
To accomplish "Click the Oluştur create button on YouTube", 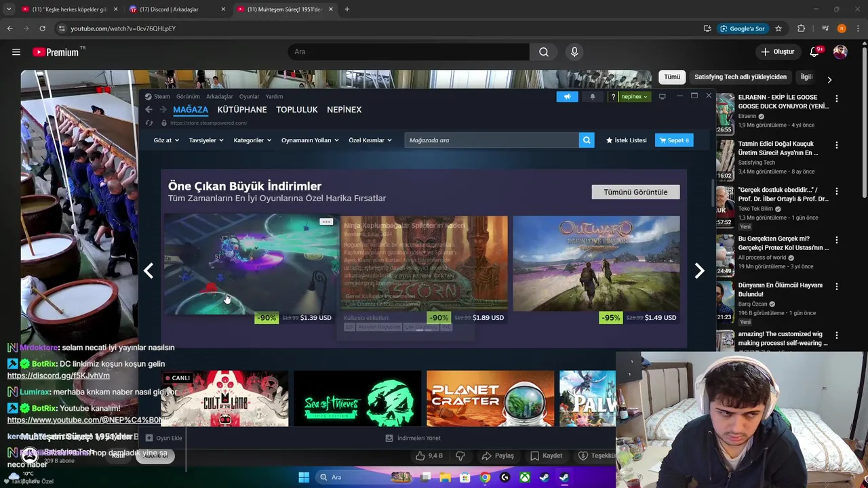I will 777,52.
